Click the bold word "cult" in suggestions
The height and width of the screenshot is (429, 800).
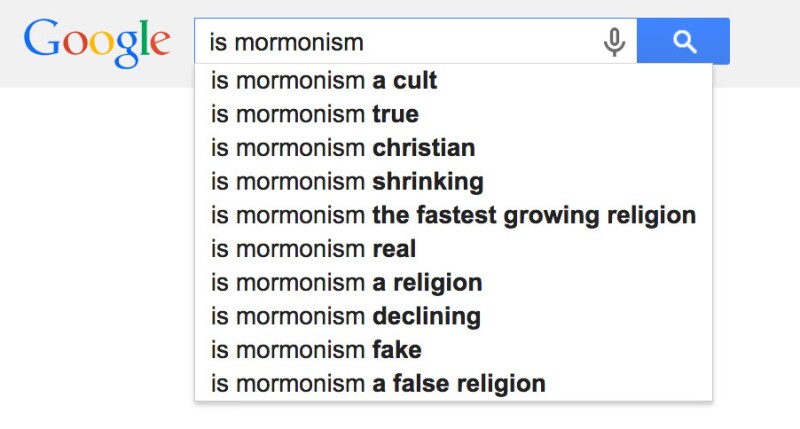point(414,81)
